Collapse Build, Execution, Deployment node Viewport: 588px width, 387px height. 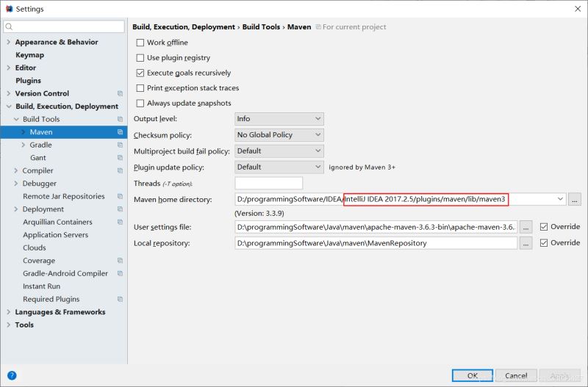pos(9,106)
